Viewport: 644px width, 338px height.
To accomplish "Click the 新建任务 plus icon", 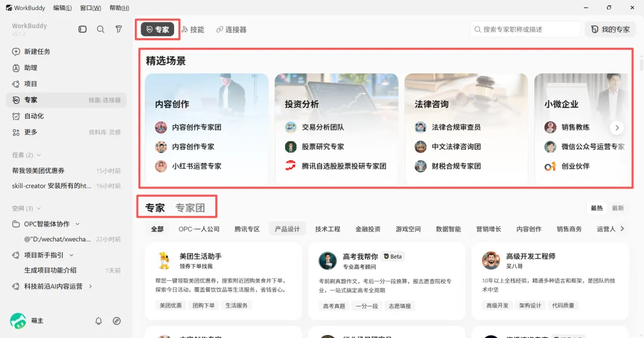I will tap(16, 52).
